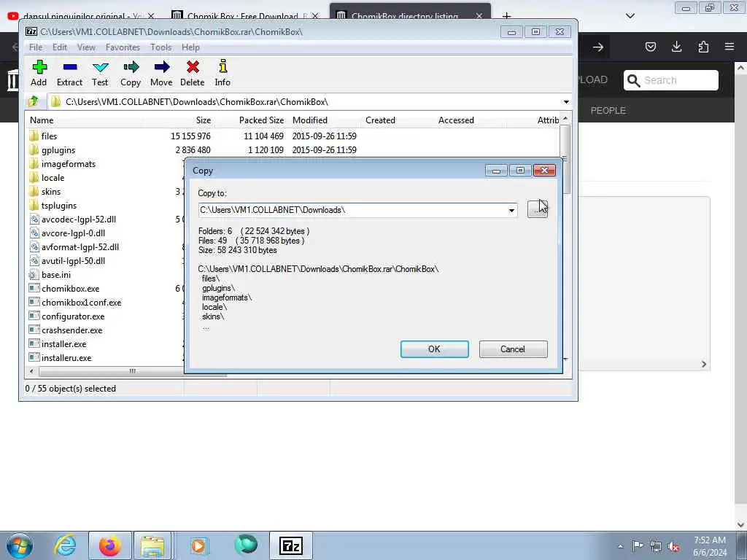Click the Add toolbar icon in 7-Zip
This screenshot has width=747, height=560.
pos(39,73)
